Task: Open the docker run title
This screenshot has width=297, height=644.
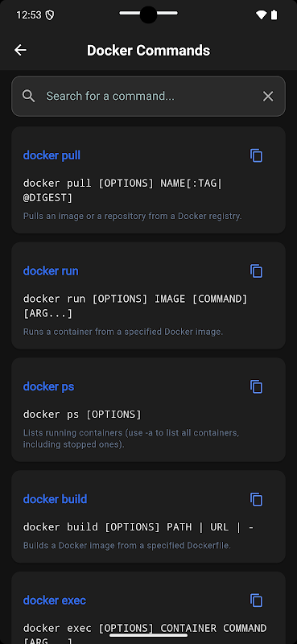Action: tap(51, 271)
